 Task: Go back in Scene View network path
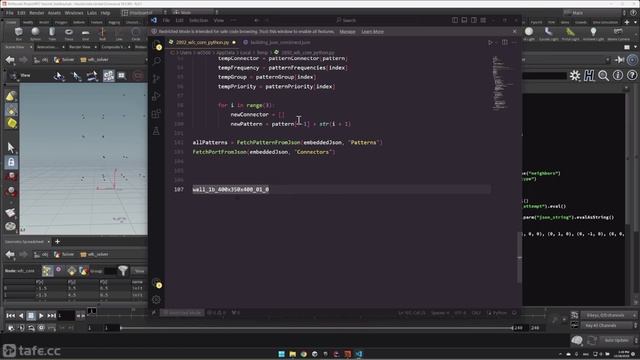pos(10,60)
